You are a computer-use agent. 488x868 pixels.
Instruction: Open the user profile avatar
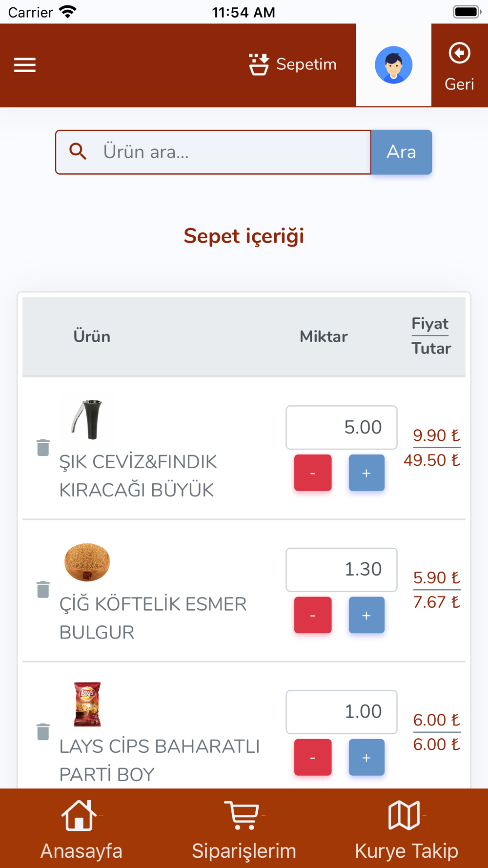(x=393, y=65)
